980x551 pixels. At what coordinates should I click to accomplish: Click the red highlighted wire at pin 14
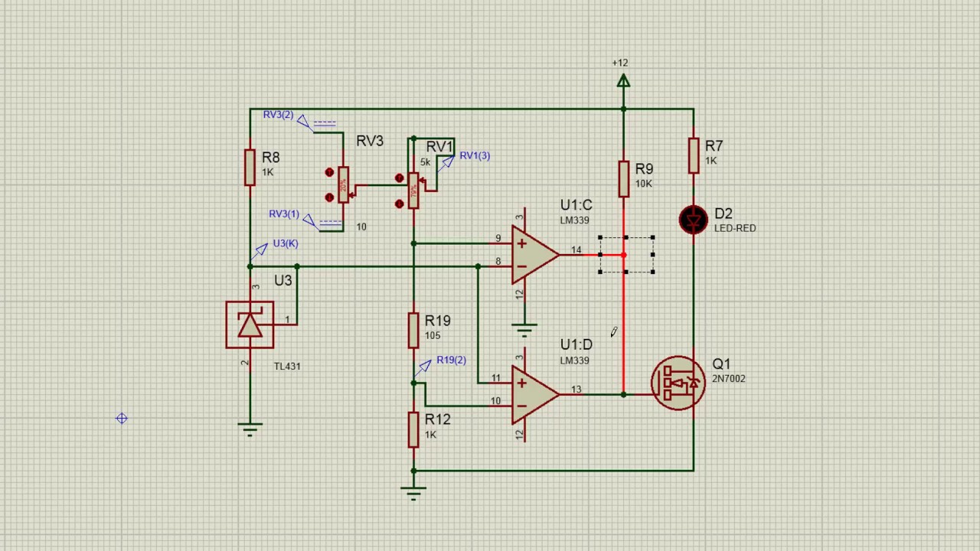(605, 255)
